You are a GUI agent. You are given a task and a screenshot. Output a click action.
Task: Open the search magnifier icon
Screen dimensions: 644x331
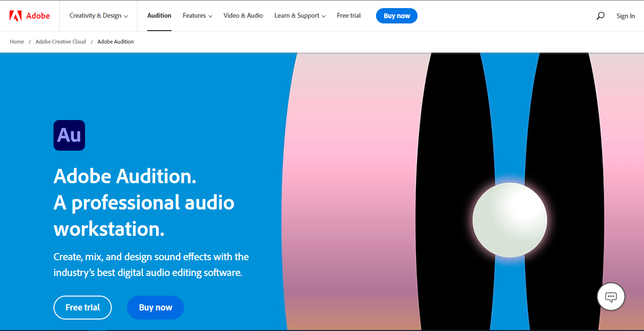pos(601,16)
